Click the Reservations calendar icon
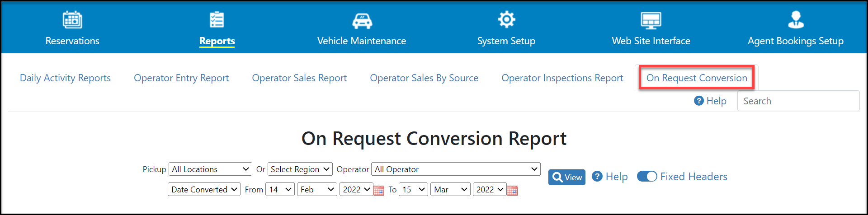 [72, 20]
